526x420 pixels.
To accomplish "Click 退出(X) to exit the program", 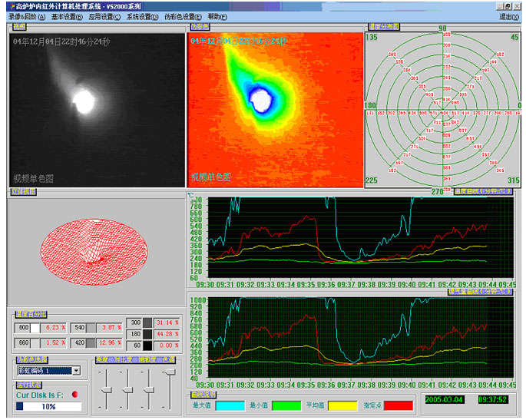I will [508, 16].
